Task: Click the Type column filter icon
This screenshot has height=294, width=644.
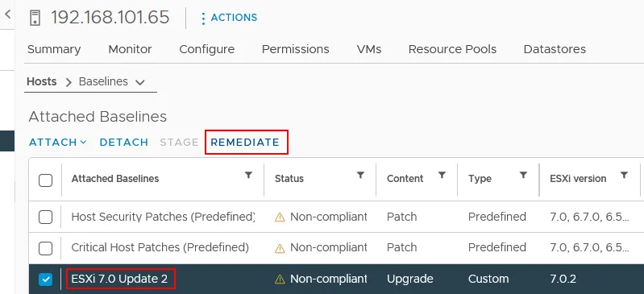Action: pyautogui.click(x=523, y=176)
